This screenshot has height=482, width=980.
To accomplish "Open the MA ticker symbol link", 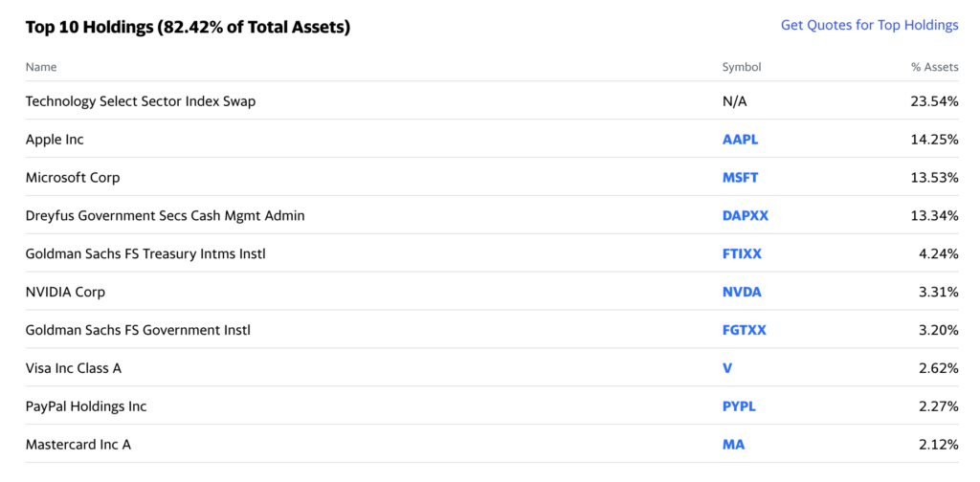I will click(x=733, y=445).
